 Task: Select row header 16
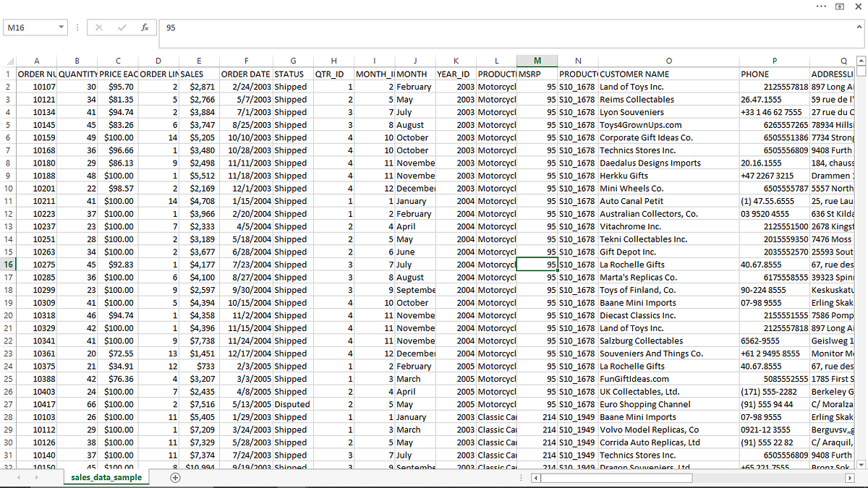tap(7, 264)
